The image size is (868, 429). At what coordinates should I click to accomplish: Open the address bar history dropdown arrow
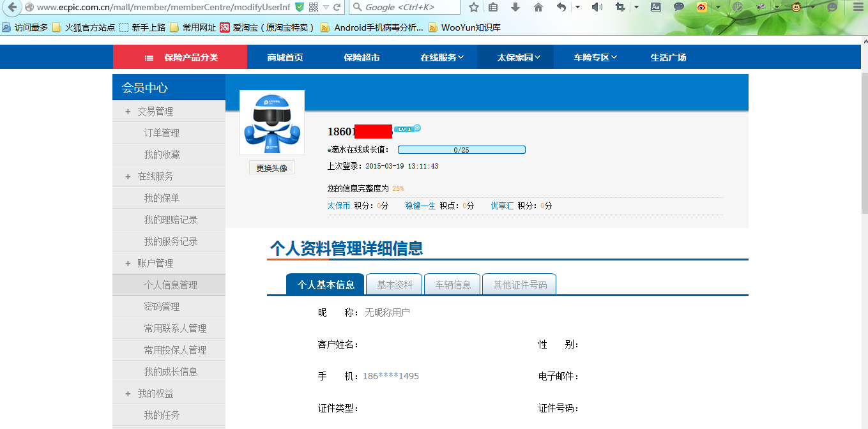click(x=326, y=7)
